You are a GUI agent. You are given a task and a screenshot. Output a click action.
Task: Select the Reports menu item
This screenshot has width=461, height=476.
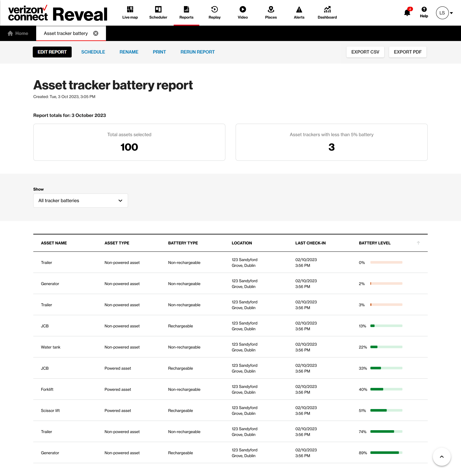tap(186, 13)
